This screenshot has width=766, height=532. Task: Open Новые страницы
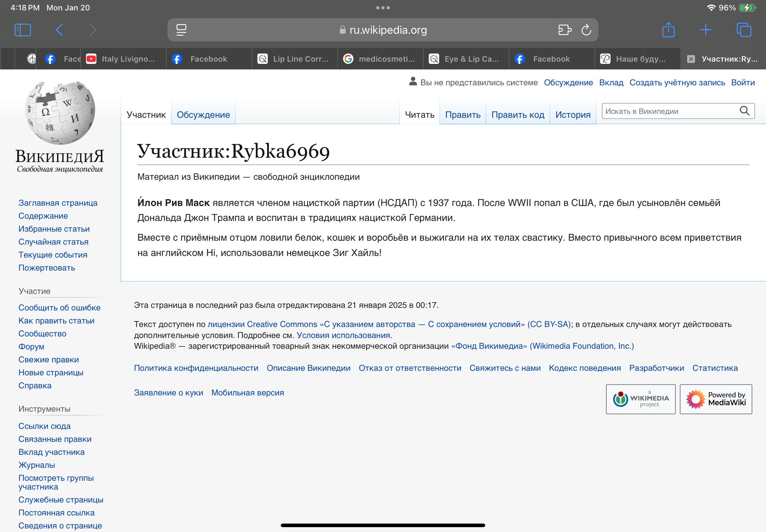pos(51,372)
